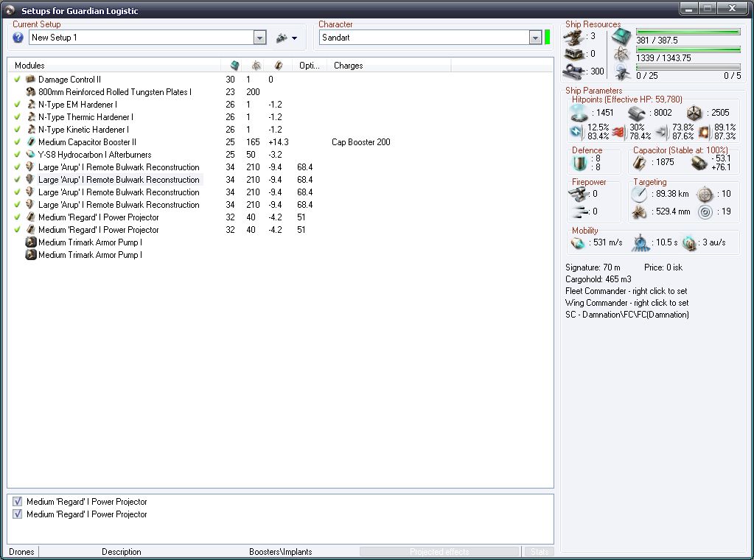Click the kinetic resistance icon
The height and width of the screenshot is (560, 754).
click(x=662, y=132)
